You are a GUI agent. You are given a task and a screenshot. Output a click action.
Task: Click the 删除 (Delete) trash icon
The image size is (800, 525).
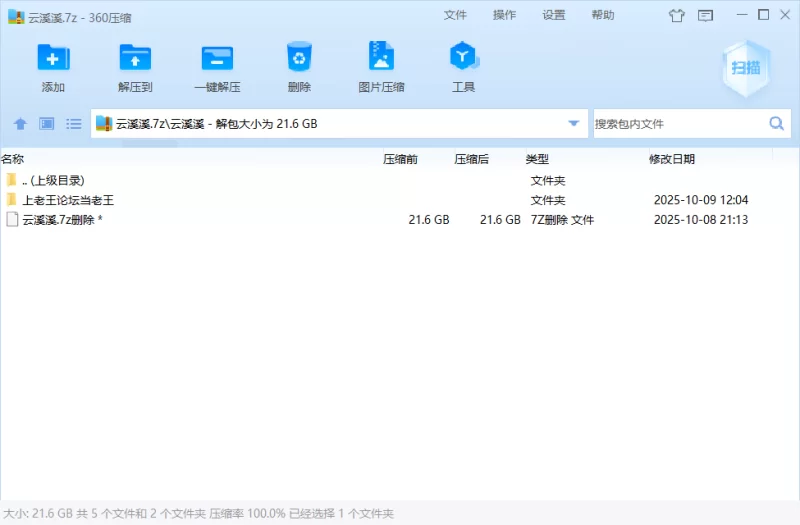(299, 58)
